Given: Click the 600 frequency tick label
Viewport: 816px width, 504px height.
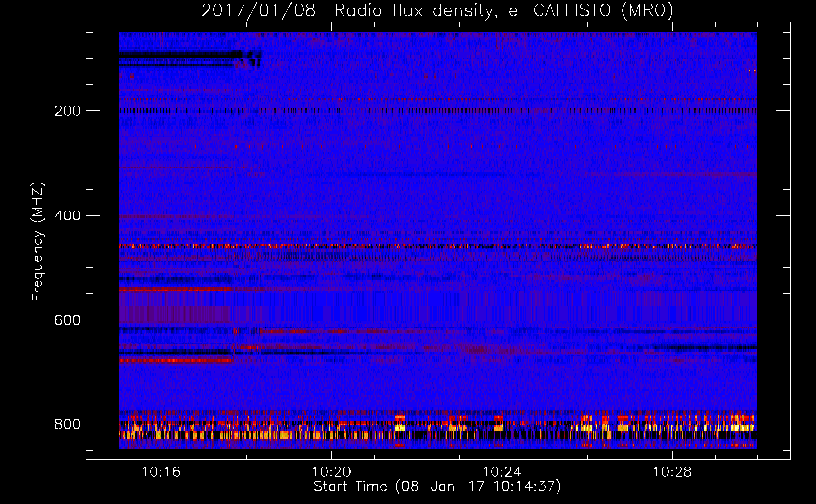Looking at the screenshot, I should (x=68, y=321).
